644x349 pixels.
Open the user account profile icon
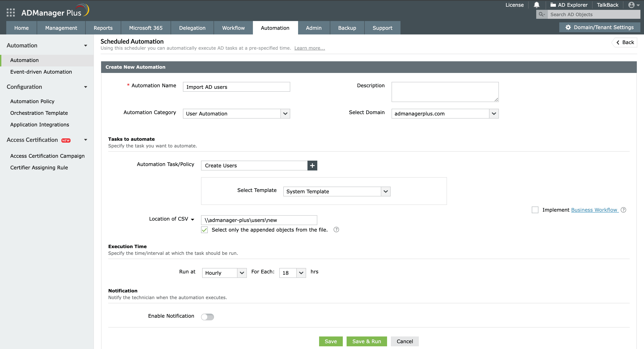click(x=632, y=5)
